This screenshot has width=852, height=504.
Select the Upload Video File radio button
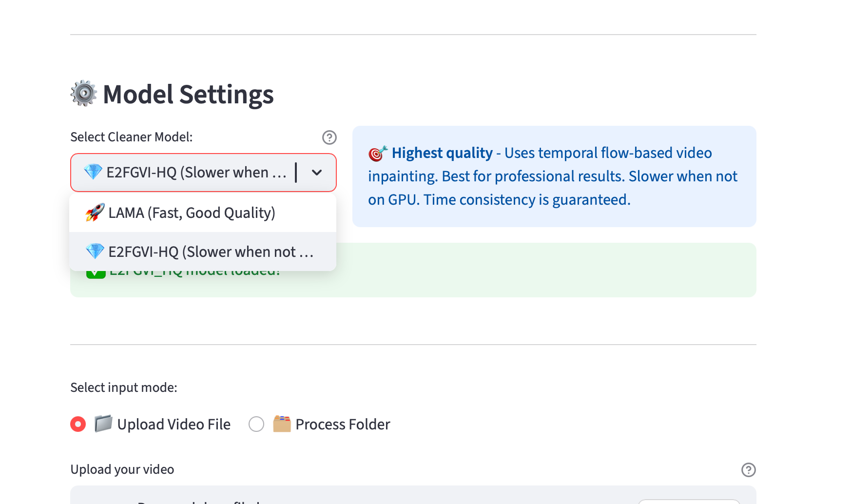pyautogui.click(x=78, y=424)
